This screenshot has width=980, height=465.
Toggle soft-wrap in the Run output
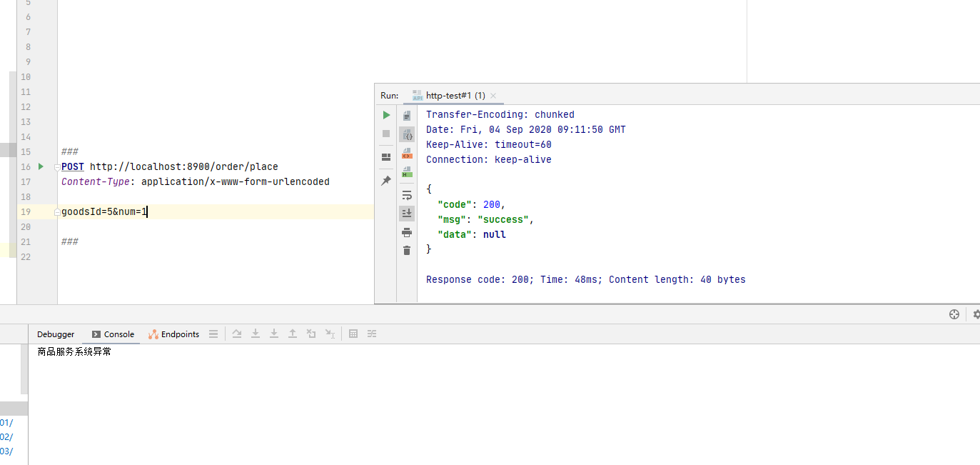(407, 194)
